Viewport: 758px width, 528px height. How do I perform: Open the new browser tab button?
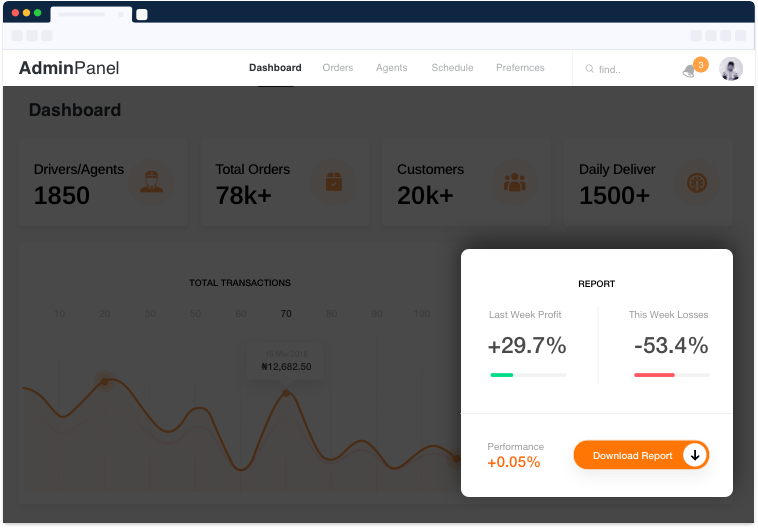[x=142, y=15]
